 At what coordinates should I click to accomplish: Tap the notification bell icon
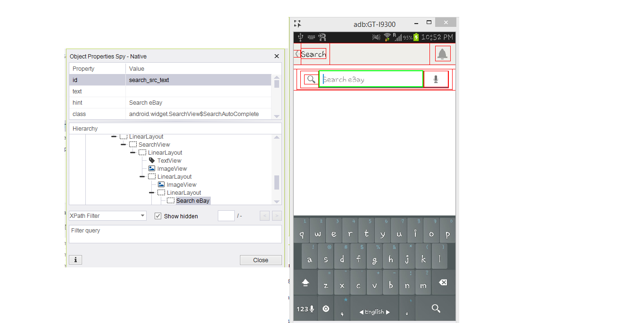pyautogui.click(x=442, y=54)
